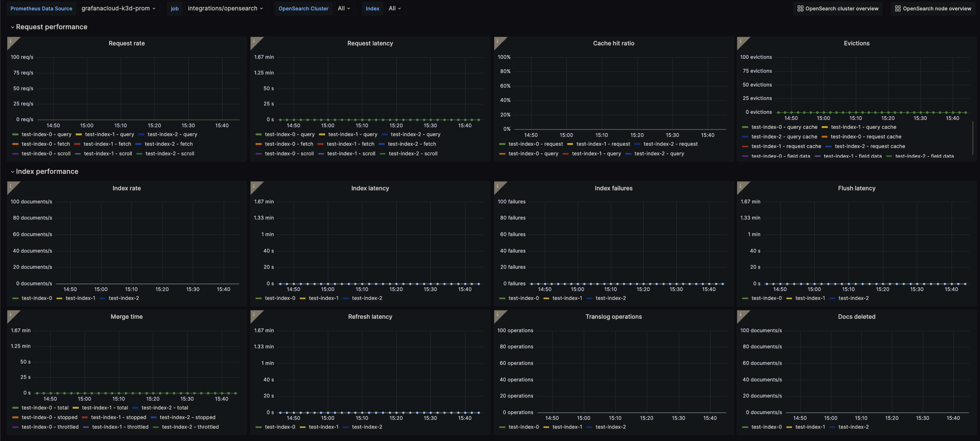
Task: Click the dashboard grid icon beside OpenSearch cluster overview
Action: [x=801, y=8]
